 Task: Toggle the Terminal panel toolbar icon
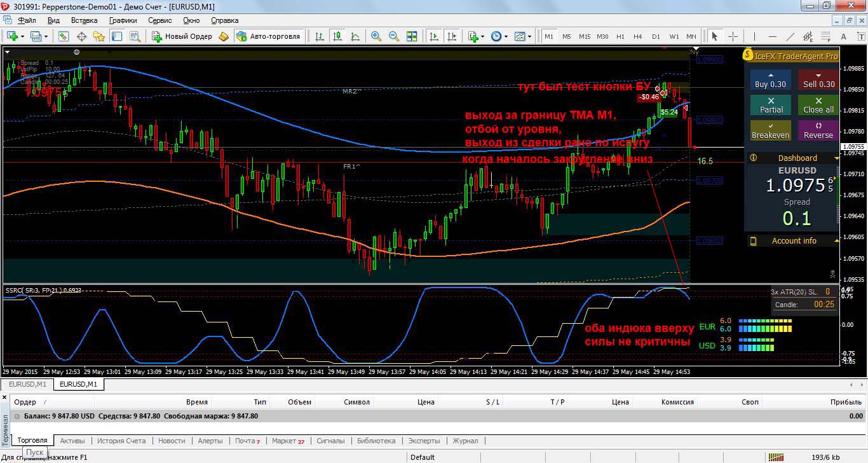pos(116,36)
